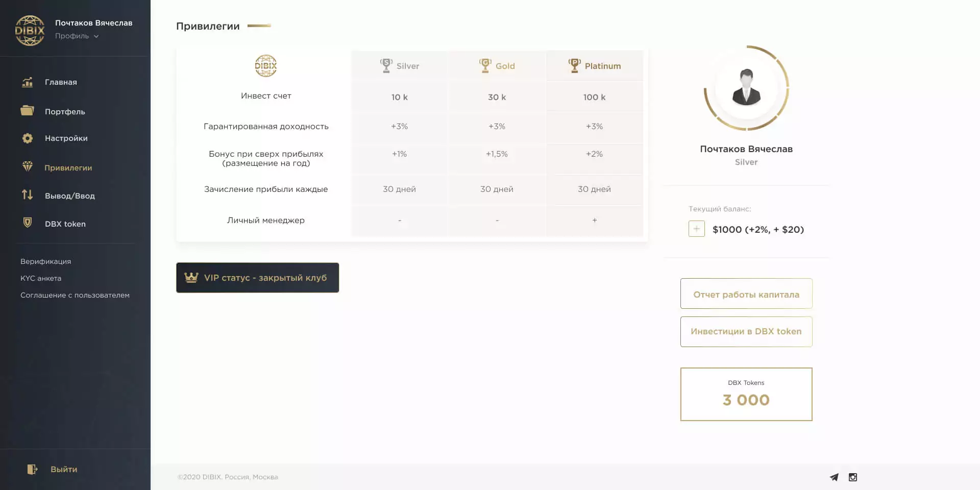Viewport: 980px width, 490px height.
Task: Click the user avatar picture
Action: point(746,88)
